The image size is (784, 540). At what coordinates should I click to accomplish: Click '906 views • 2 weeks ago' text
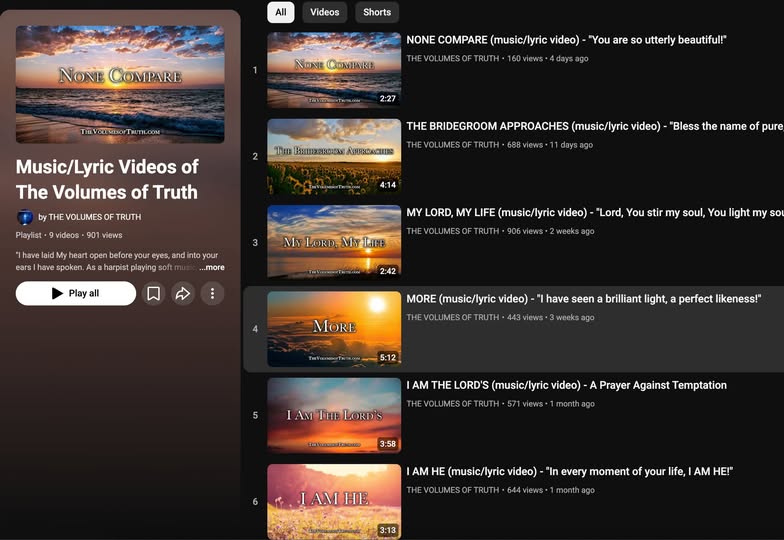coord(550,231)
